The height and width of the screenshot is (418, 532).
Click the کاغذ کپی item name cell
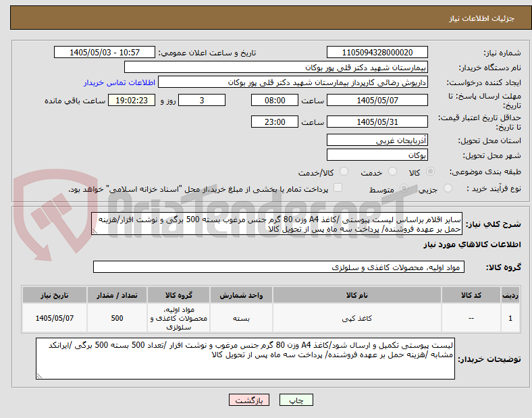(x=357, y=318)
